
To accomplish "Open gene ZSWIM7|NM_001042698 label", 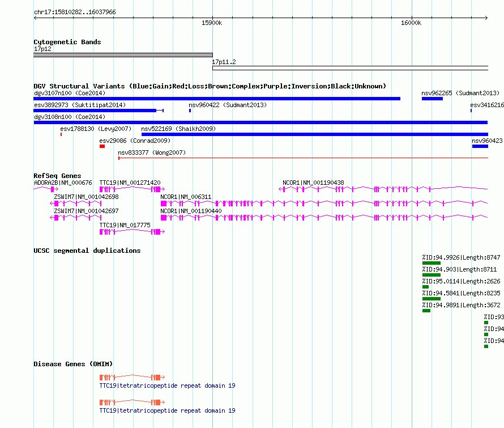I will click(86, 197).
